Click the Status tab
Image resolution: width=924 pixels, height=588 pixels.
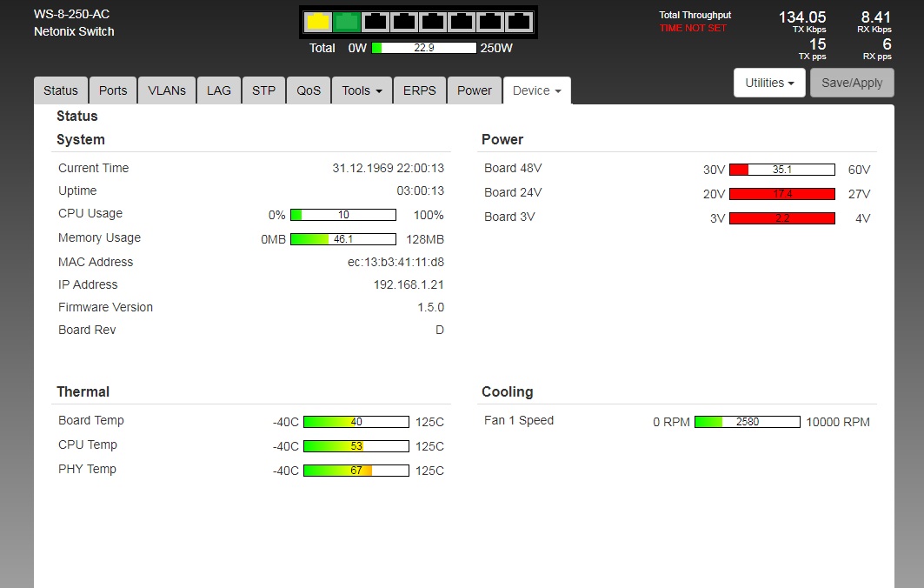click(x=61, y=90)
